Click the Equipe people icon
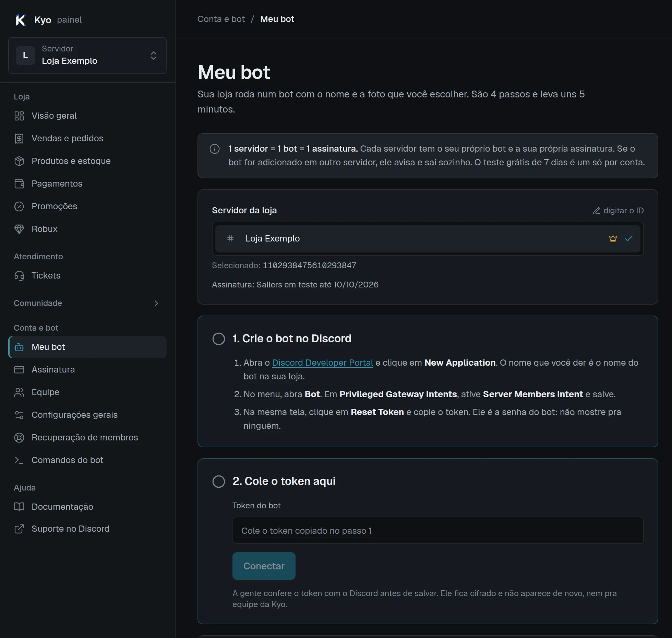Image resolution: width=672 pixels, height=638 pixels. tap(19, 392)
